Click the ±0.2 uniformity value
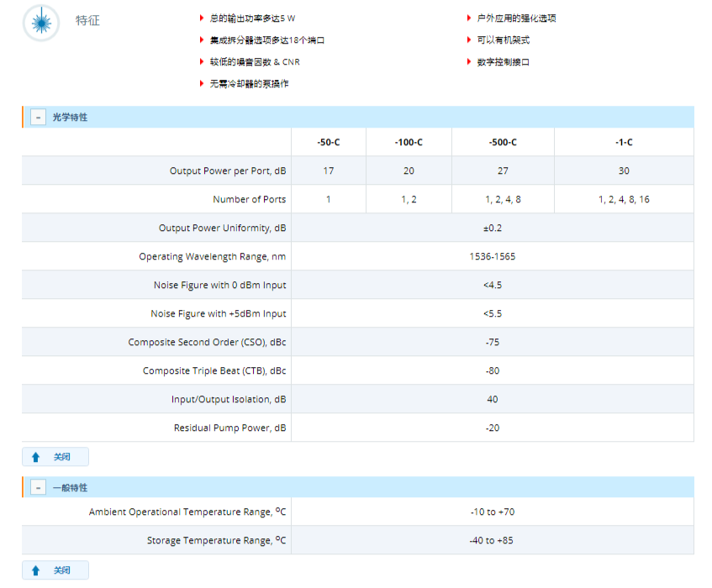Image resolution: width=712 pixels, height=588 pixels. tap(493, 228)
